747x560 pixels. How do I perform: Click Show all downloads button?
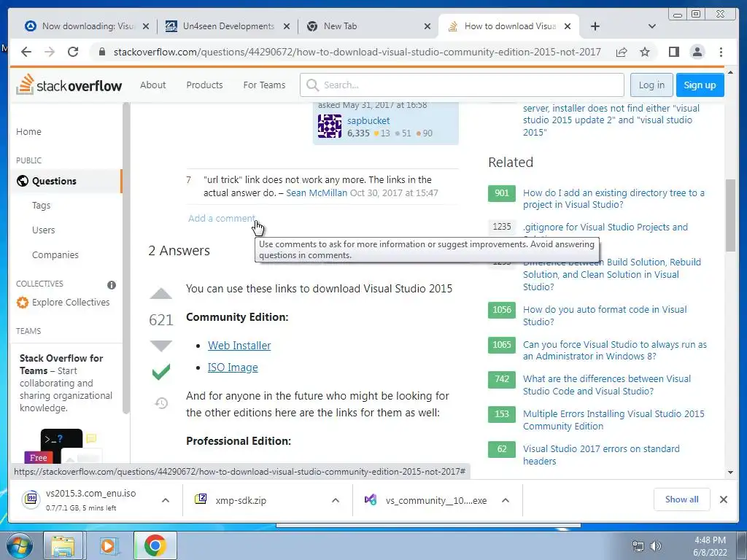pyautogui.click(x=682, y=499)
